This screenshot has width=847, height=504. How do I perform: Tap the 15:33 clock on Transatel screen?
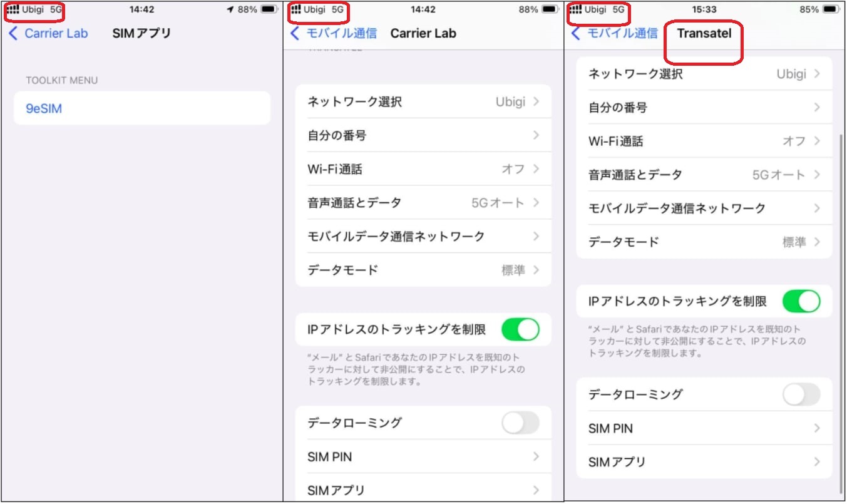pos(705,9)
